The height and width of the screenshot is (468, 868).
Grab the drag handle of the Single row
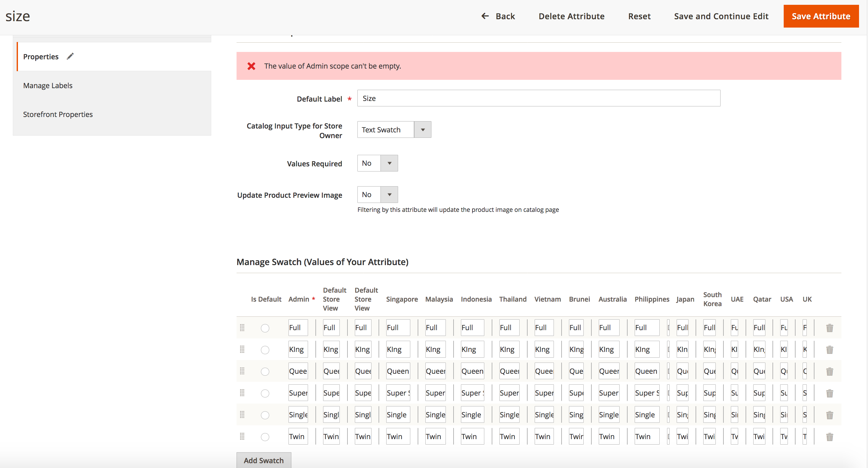[242, 415]
